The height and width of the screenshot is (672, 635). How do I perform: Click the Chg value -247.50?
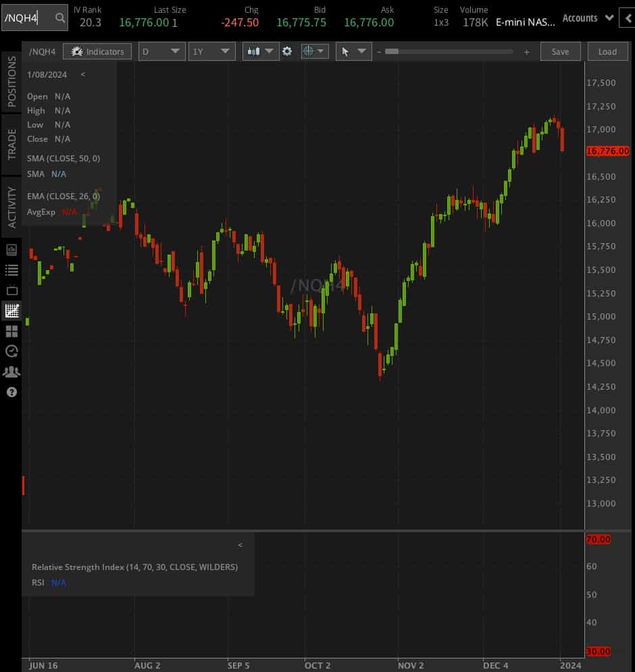tap(240, 22)
